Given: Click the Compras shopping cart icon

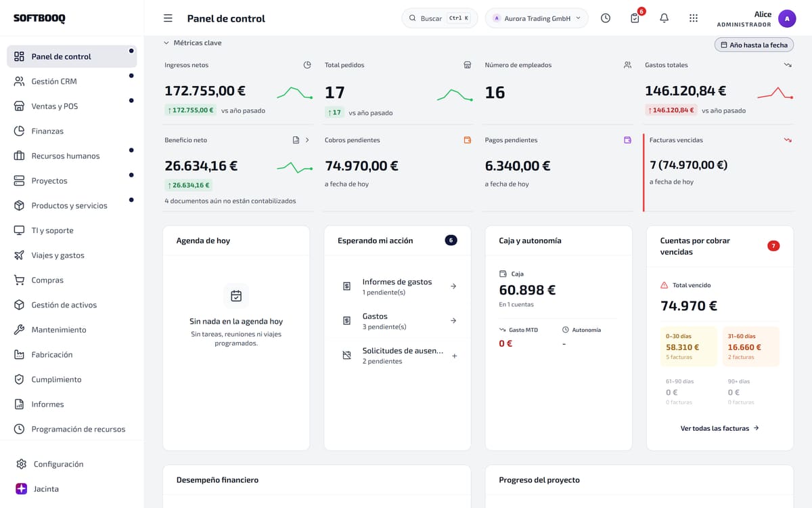Looking at the screenshot, I should coord(19,280).
